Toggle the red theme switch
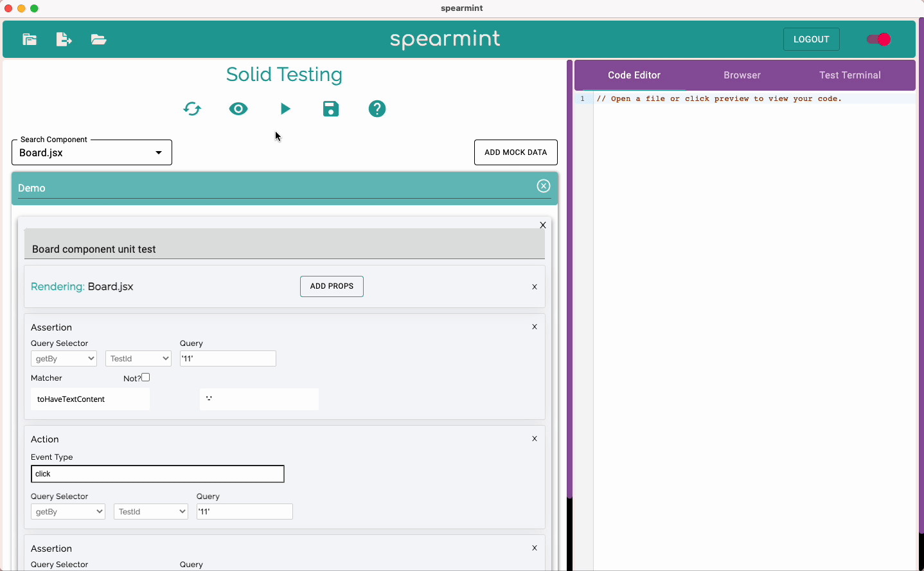The image size is (924, 571). tap(879, 39)
